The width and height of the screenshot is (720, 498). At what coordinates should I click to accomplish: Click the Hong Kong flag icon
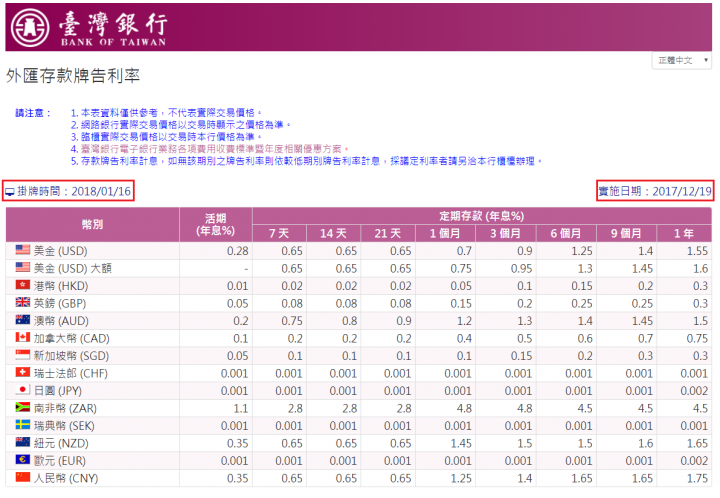click(23, 285)
